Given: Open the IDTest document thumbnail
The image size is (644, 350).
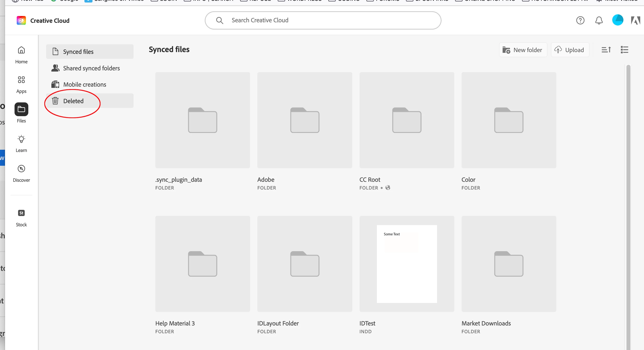Looking at the screenshot, I should (406, 264).
